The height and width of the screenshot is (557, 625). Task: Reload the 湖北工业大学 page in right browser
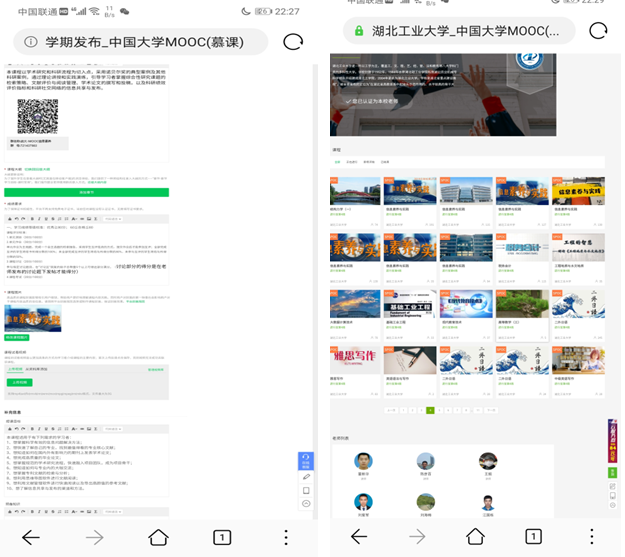pos(598,31)
